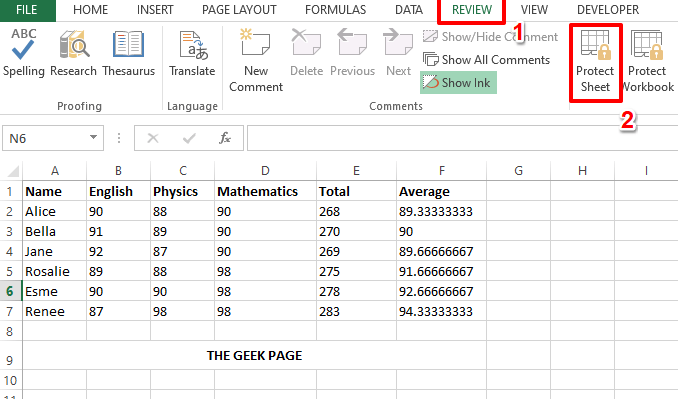Click in the formula bar input
Image resolution: width=678 pixels, height=399 pixels.
tap(462, 138)
